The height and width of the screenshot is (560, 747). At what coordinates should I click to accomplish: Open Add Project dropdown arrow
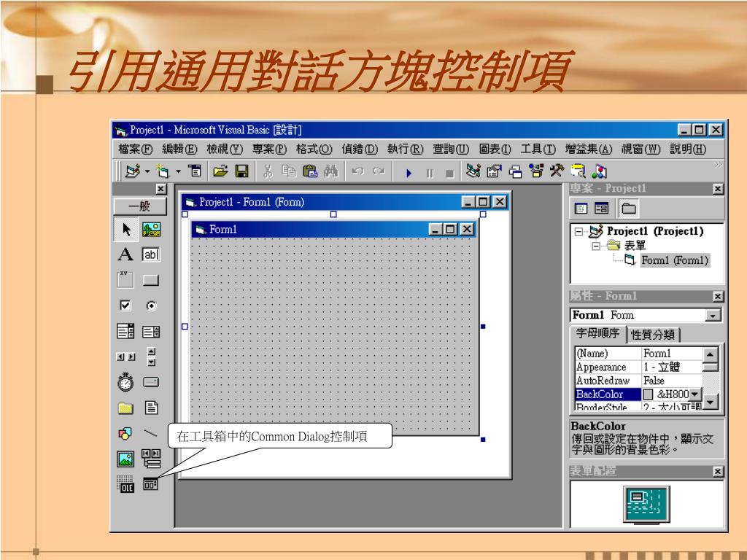coord(147,171)
